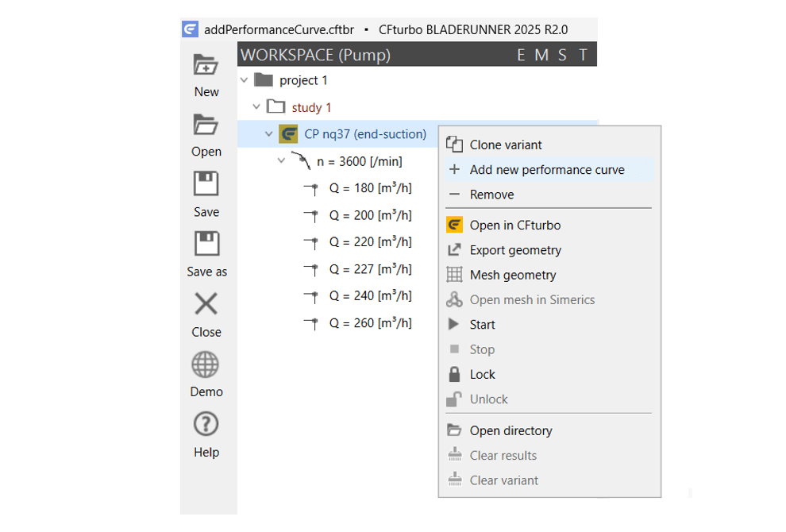Image resolution: width=786 pixels, height=532 pixels.
Task: Click the Save floppy disk icon
Action: [206, 183]
